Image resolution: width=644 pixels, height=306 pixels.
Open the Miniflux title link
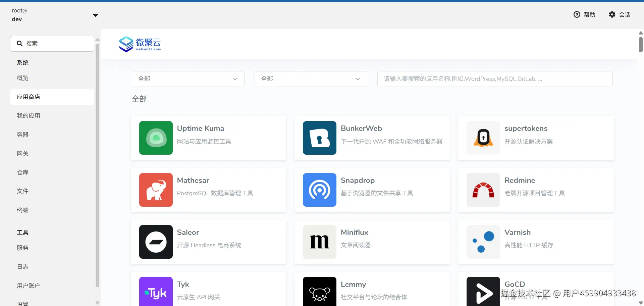[x=355, y=232]
